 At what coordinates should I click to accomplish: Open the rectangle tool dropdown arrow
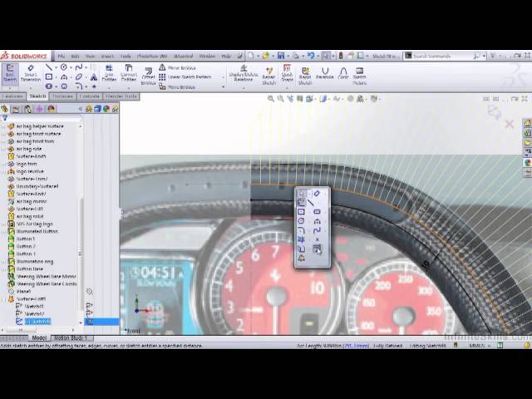click(56, 77)
